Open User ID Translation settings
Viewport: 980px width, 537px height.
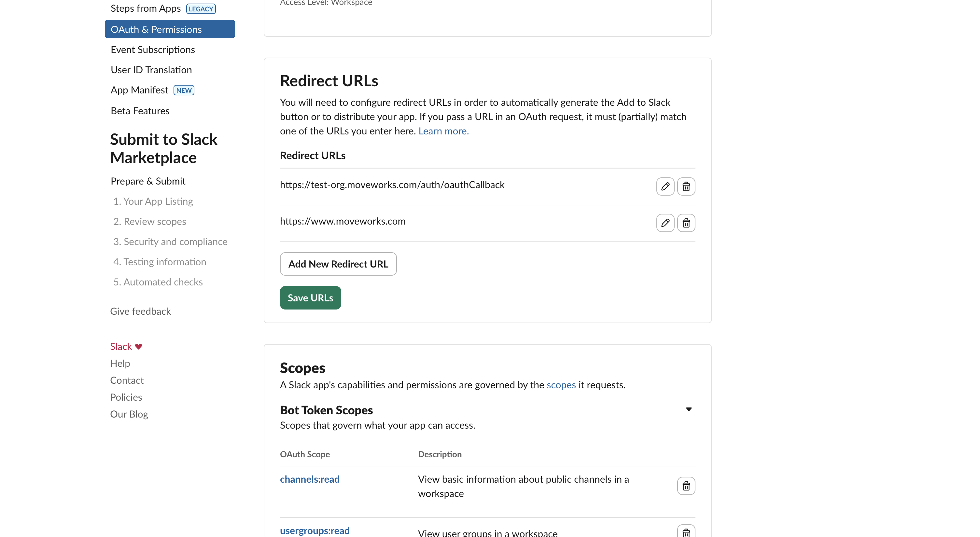pyautogui.click(x=151, y=70)
